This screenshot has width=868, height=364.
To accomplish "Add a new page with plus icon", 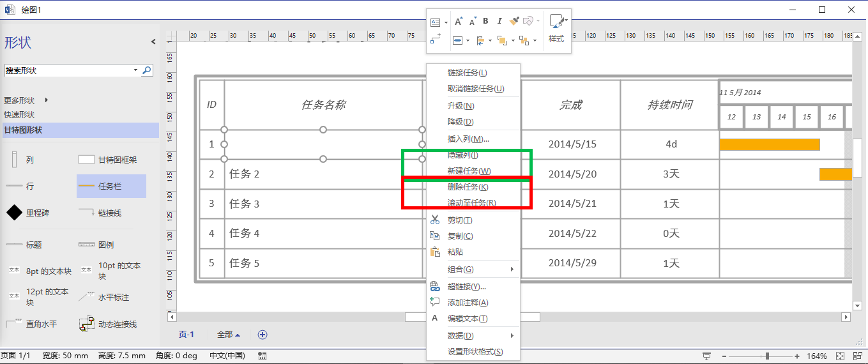I will 263,335.
